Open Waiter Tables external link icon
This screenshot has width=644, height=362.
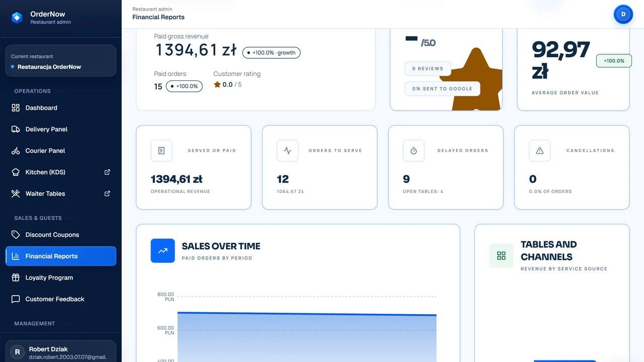[x=107, y=194]
